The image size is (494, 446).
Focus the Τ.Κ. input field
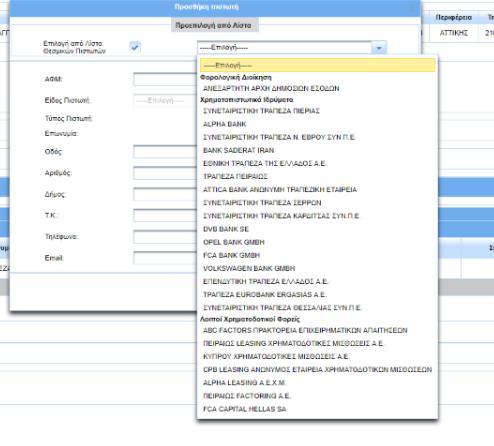[x=165, y=216]
